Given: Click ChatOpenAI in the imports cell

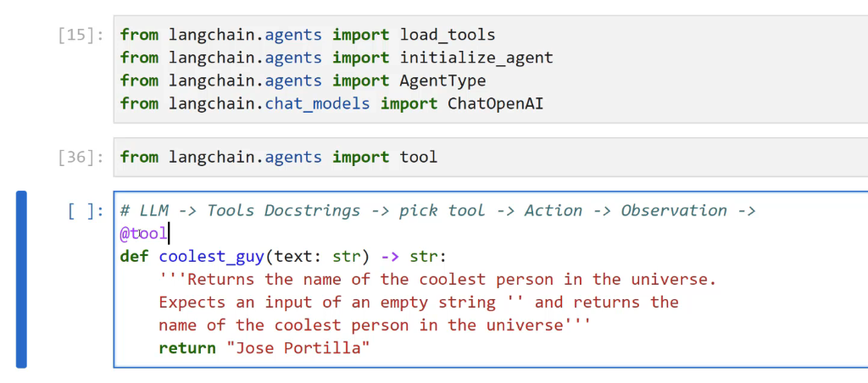Looking at the screenshot, I should (495, 103).
